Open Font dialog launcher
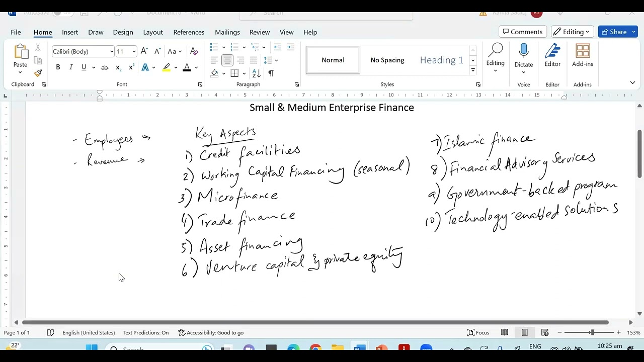Image resolution: width=644 pixels, height=362 pixels. [x=200, y=84]
